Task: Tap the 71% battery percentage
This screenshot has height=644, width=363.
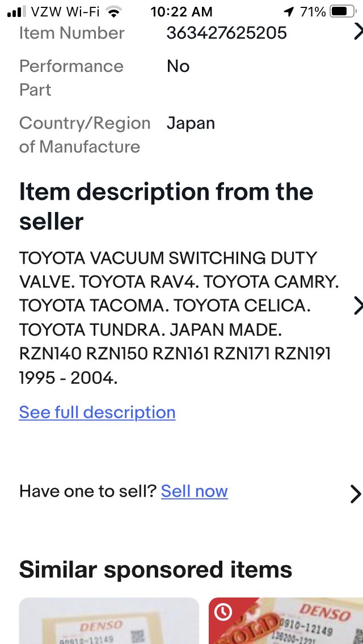Action: coord(313,12)
